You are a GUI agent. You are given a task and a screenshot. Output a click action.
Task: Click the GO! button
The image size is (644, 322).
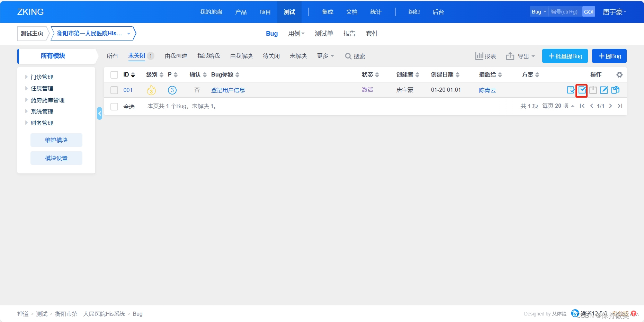(x=589, y=12)
